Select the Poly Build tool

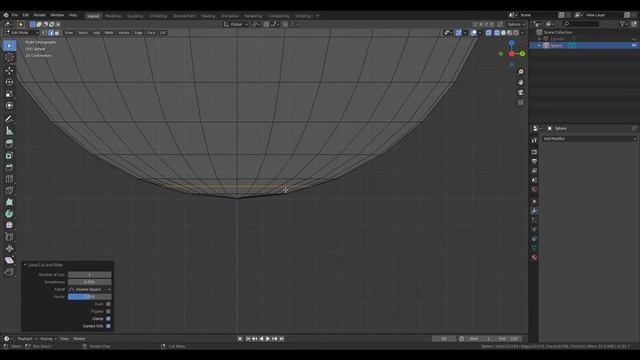[x=9, y=202]
